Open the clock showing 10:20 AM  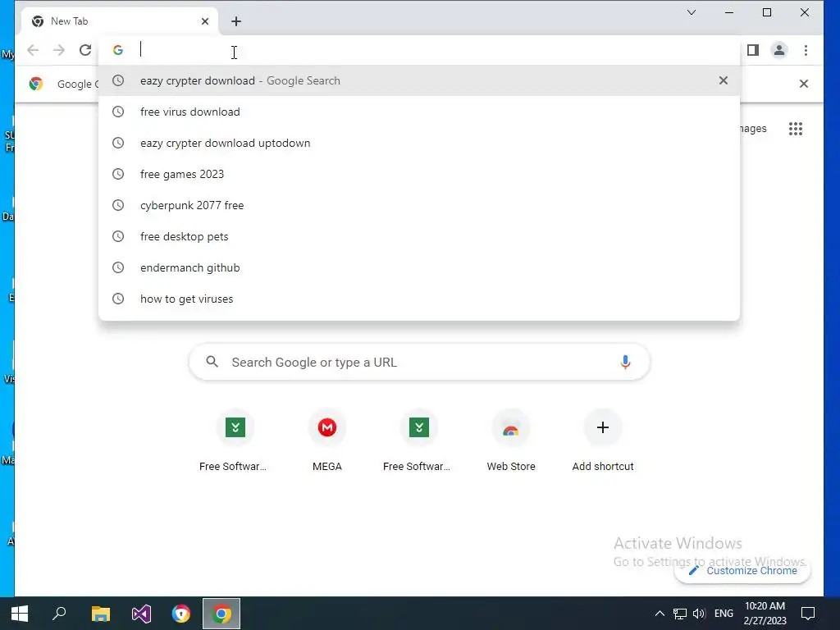[x=765, y=614]
